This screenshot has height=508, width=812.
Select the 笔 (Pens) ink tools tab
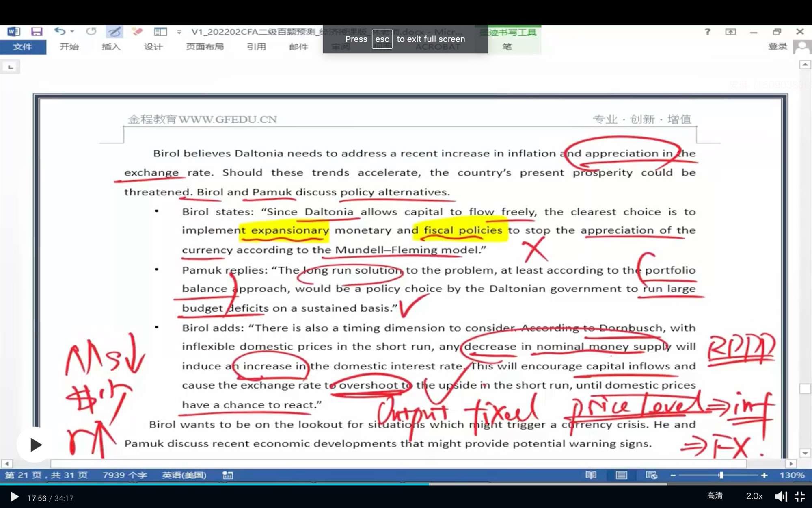coord(507,47)
